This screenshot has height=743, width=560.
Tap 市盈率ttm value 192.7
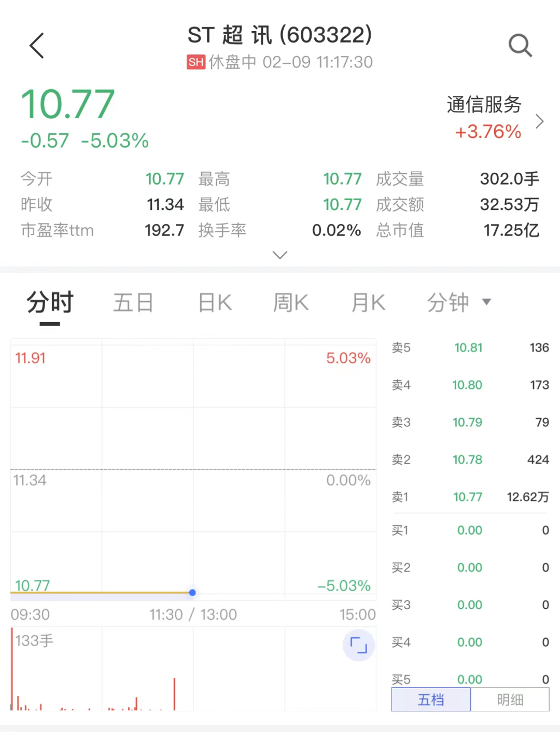(x=164, y=230)
